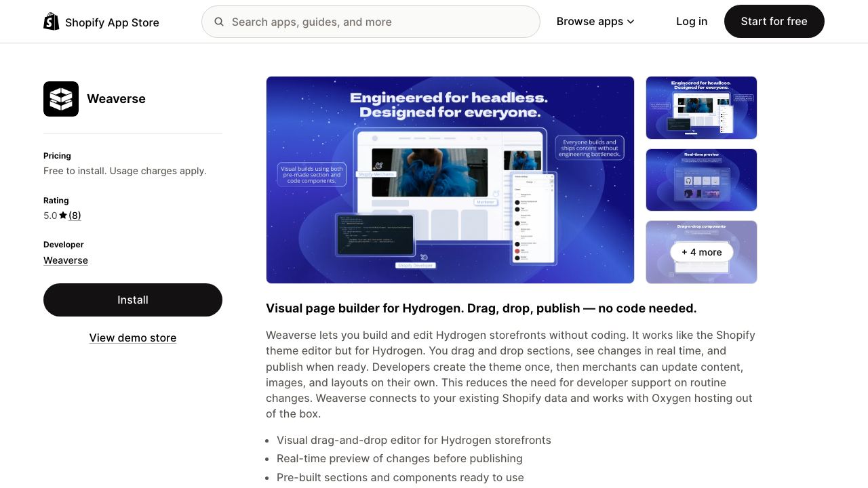This screenshot has width=868, height=488.
Task: Click 'Pre-built sections and components ready to use' bullet
Action: (400, 478)
